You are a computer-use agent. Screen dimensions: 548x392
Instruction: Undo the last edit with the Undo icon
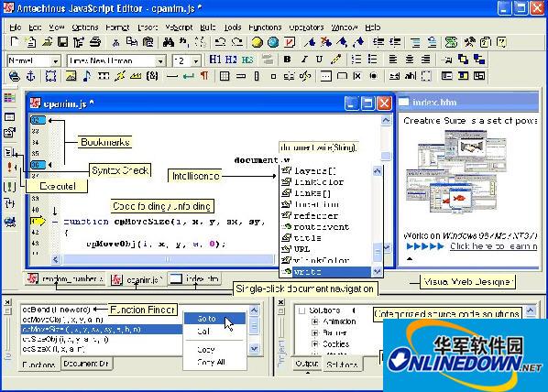[220, 42]
